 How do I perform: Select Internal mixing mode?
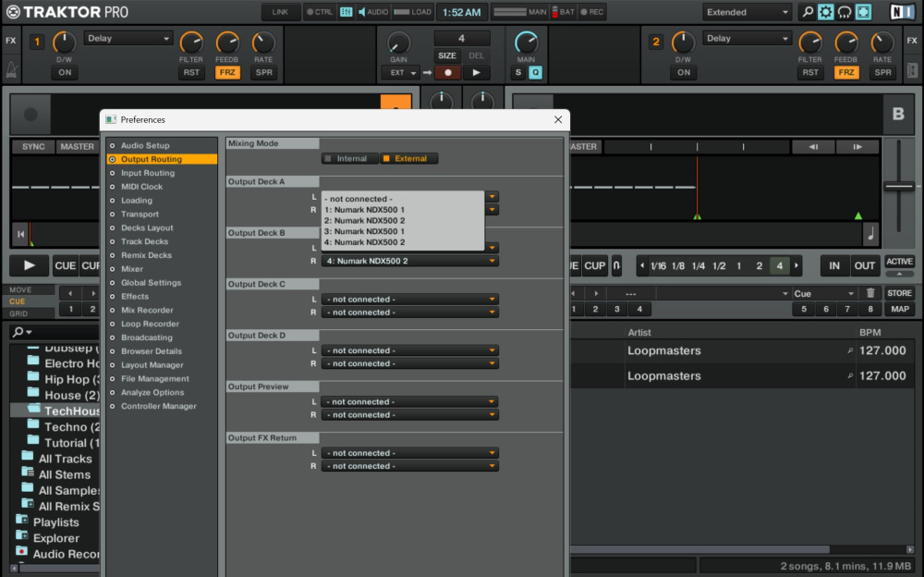[x=350, y=159]
